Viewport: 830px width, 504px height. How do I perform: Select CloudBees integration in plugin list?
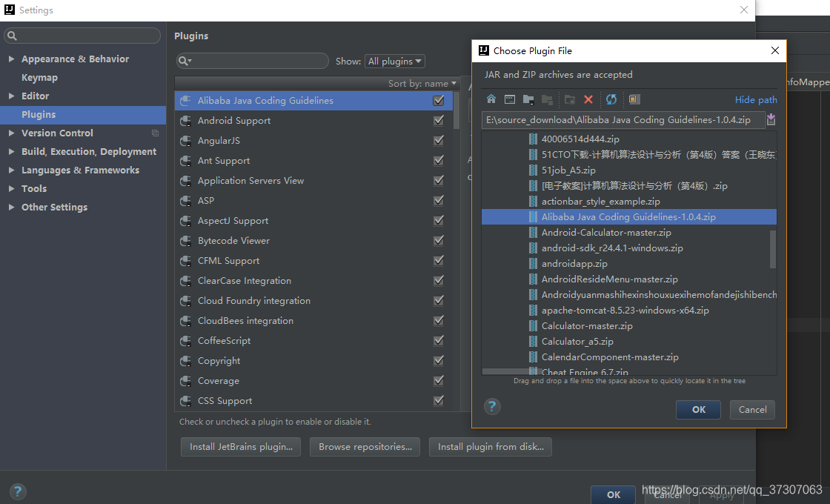[313, 321]
